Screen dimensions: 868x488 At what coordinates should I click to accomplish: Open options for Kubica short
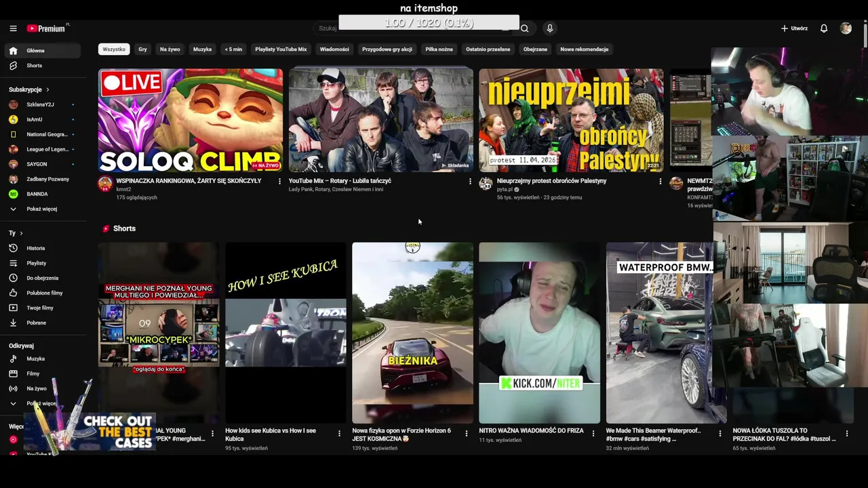[x=339, y=434]
